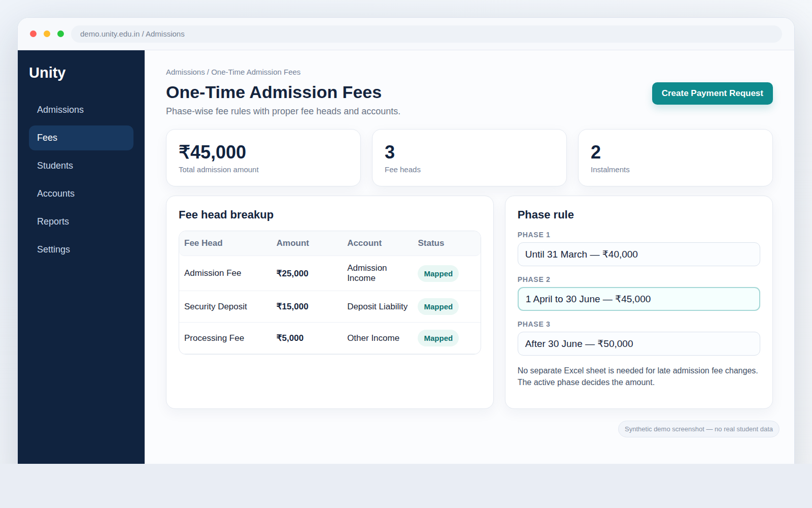Open Admissions in the sidebar
This screenshot has height=508, width=812.
[81, 110]
